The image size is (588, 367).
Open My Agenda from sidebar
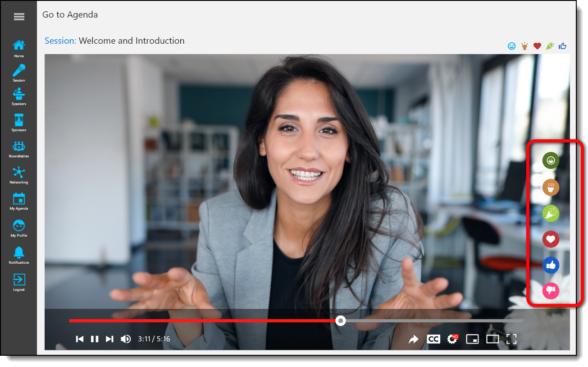pyautogui.click(x=19, y=202)
